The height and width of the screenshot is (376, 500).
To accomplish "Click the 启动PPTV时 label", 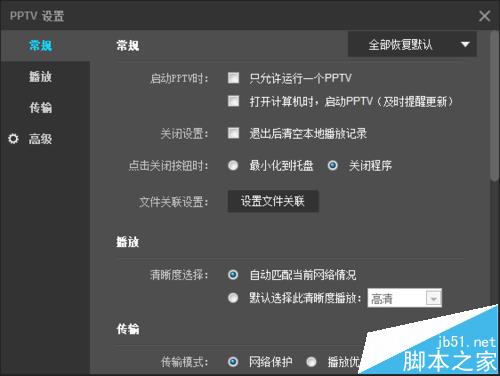I will (x=179, y=79).
